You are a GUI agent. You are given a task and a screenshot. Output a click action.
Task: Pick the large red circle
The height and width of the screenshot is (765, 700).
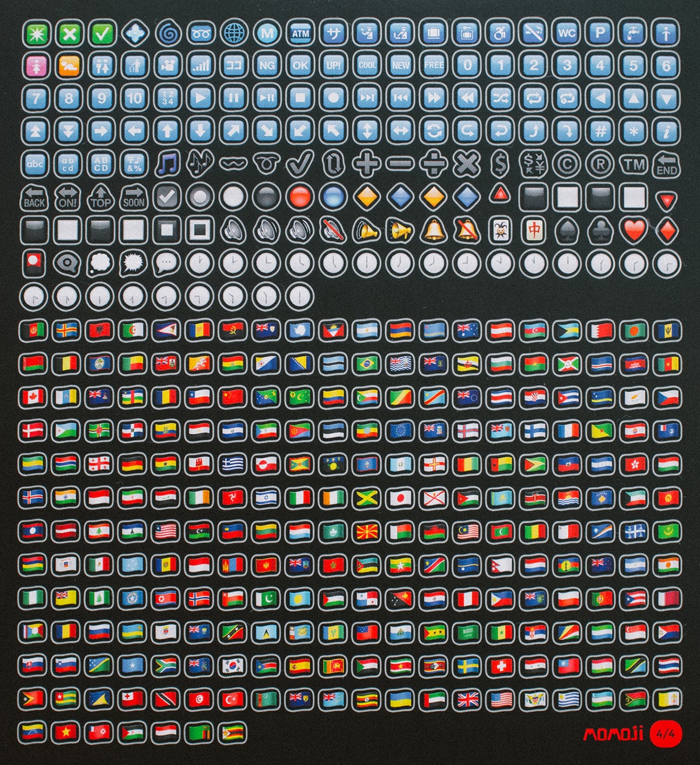[300, 197]
